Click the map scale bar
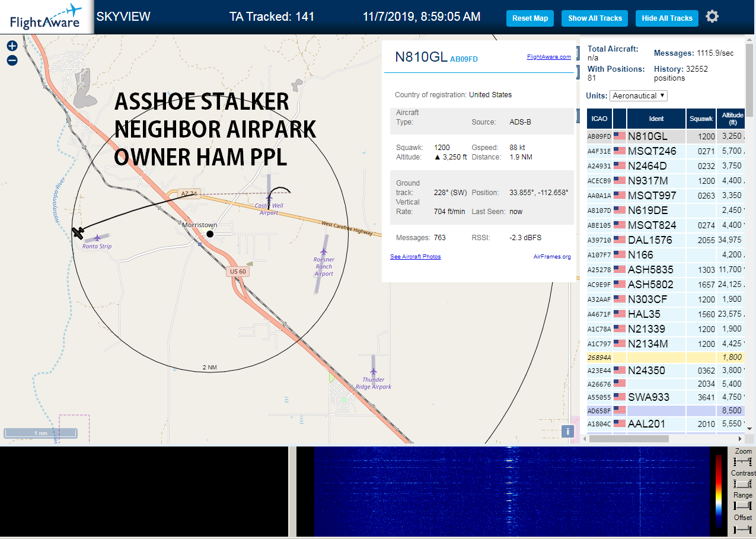Screen dimensions: 756x539 pyautogui.click(x=40, y=433)
